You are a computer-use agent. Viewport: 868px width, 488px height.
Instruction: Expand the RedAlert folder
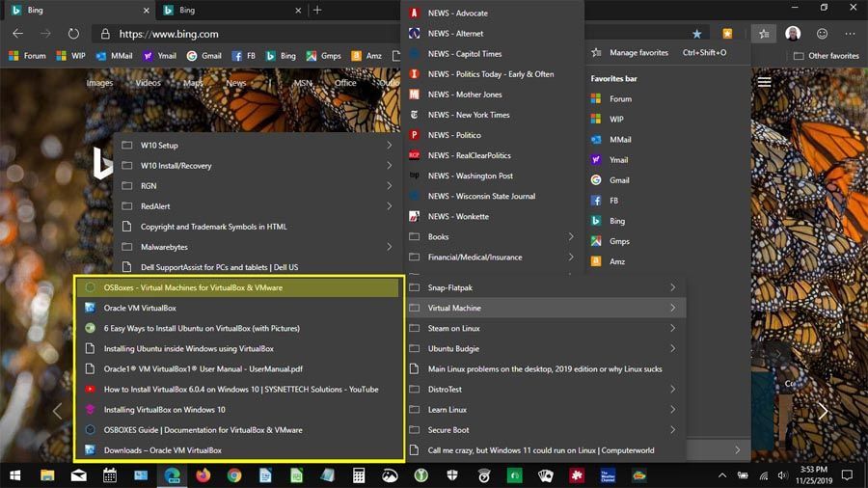[257, 205]
